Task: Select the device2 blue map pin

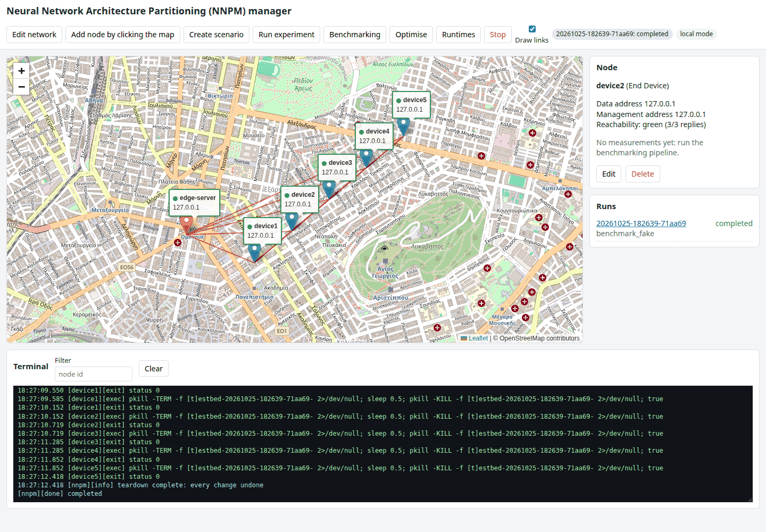Action: click(x=292, y=221)
